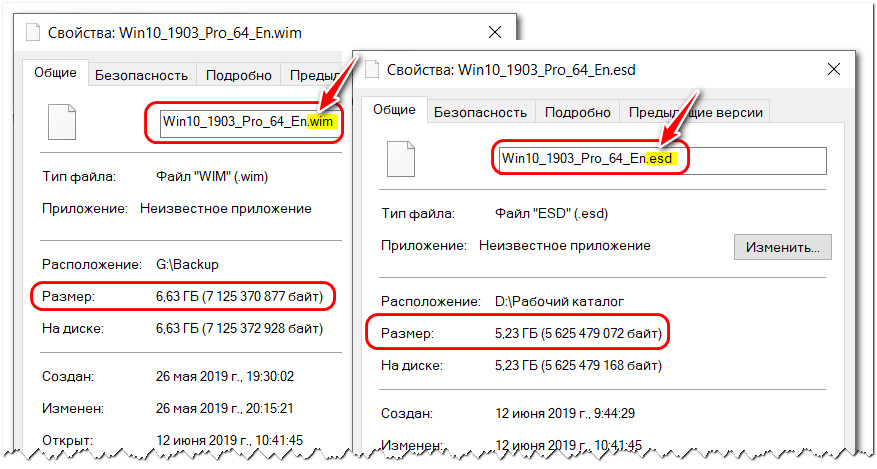Open the Общие tab in the esd window
This screenshot has height=469, width=877.
(394, 110)
